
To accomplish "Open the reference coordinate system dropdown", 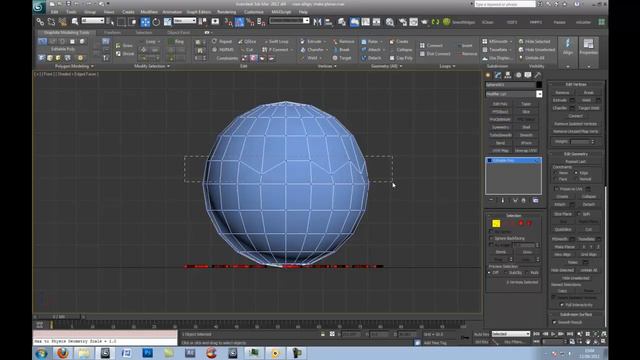I will pos(185,21).
